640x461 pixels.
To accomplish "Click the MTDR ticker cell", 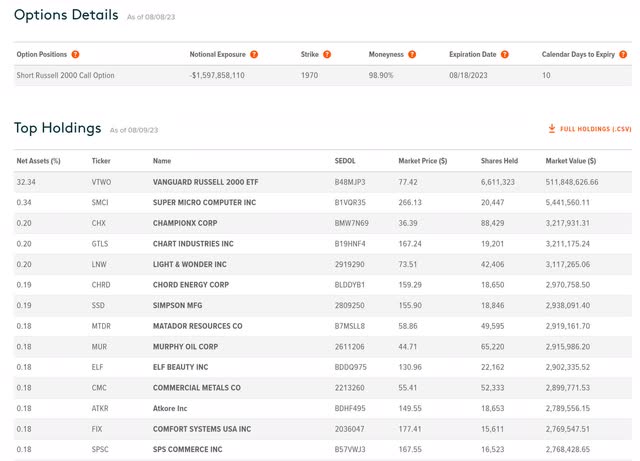I will coord(101,326).
